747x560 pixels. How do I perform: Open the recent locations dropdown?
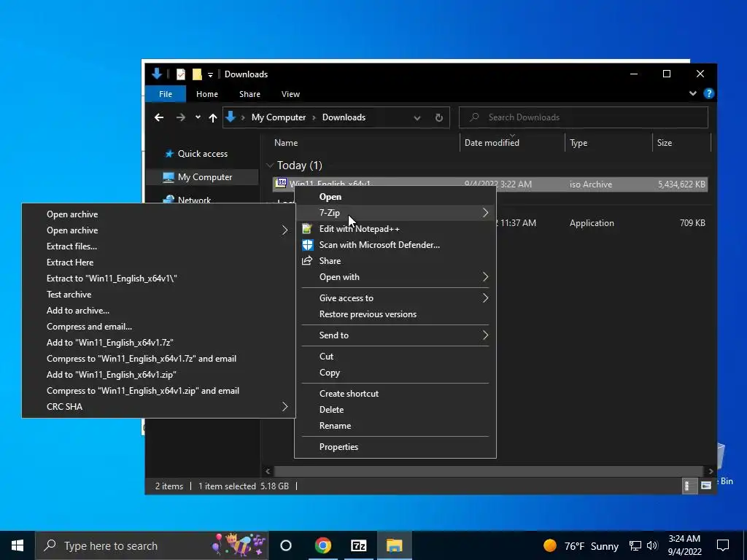(198, 117)
